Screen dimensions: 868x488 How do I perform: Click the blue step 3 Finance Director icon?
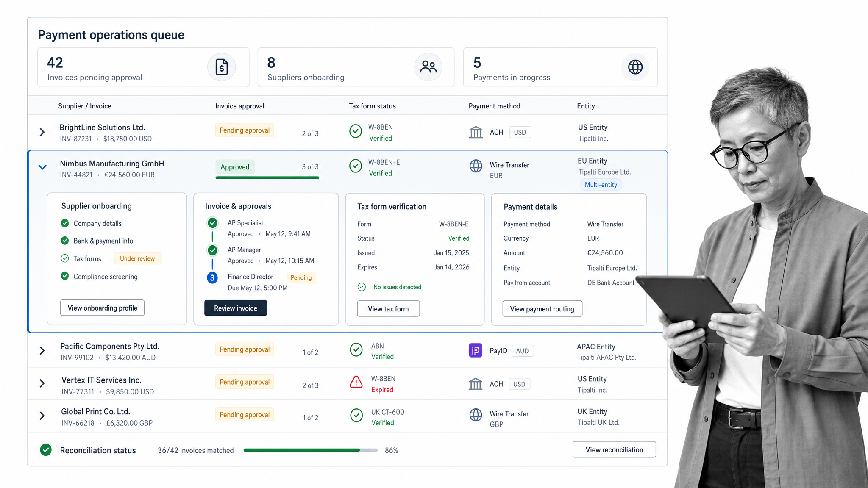point(212,278)
